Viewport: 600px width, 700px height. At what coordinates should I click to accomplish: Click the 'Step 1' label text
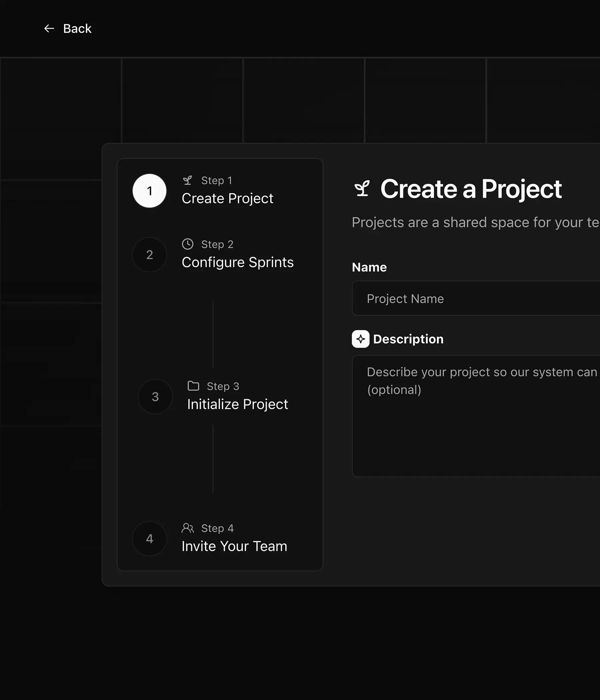[217, 180]
